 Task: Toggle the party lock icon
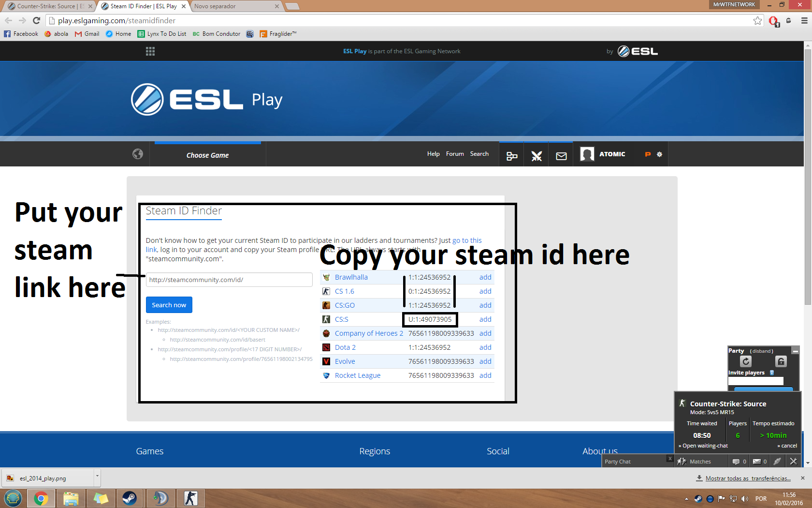tap(781, 361)
